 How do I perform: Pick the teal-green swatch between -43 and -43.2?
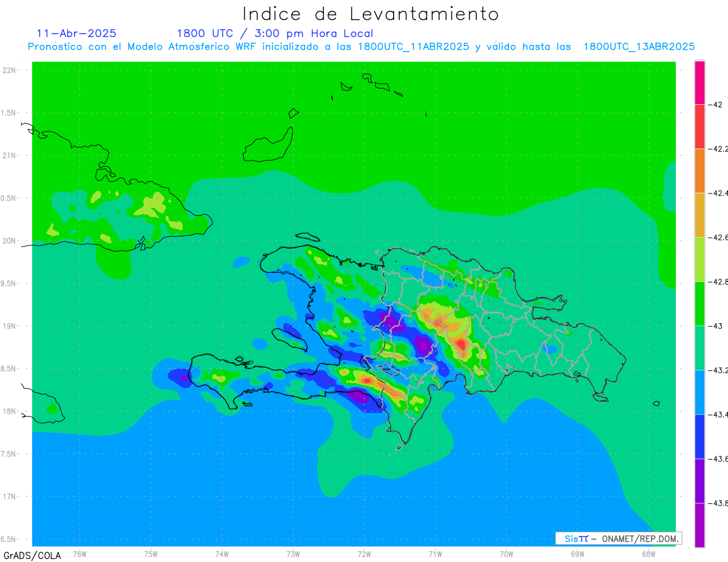pos(699,347)
